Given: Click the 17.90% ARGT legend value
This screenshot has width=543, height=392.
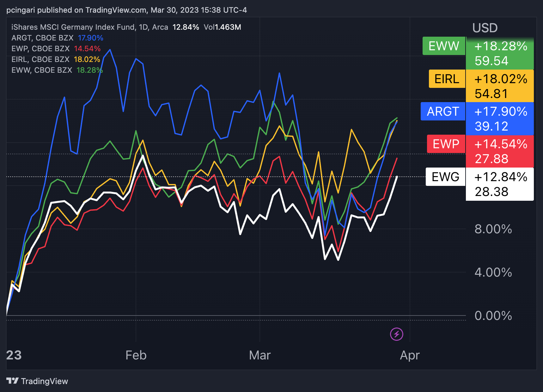Looking at the screenshot, I should click(90, 38).
